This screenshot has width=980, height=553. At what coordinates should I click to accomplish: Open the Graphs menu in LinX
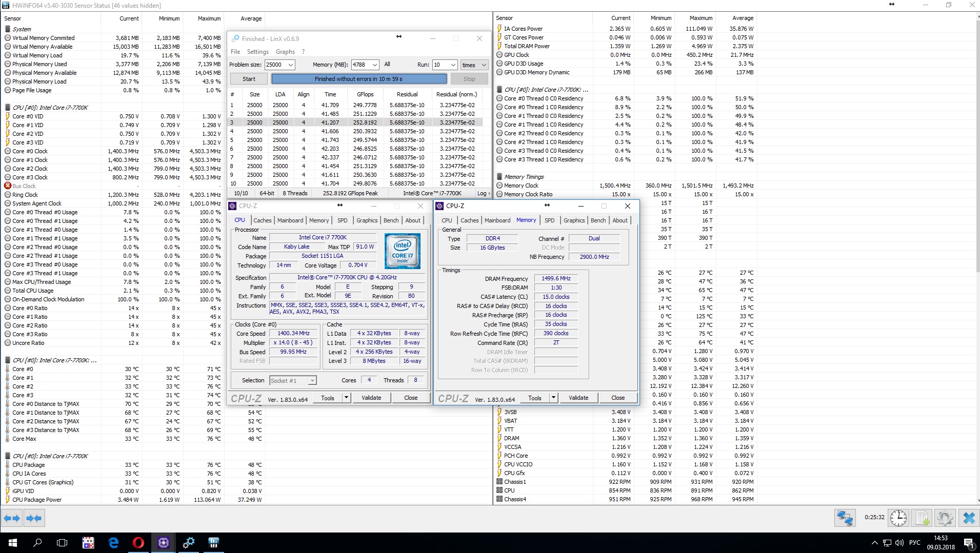click(x=285, y=52)
